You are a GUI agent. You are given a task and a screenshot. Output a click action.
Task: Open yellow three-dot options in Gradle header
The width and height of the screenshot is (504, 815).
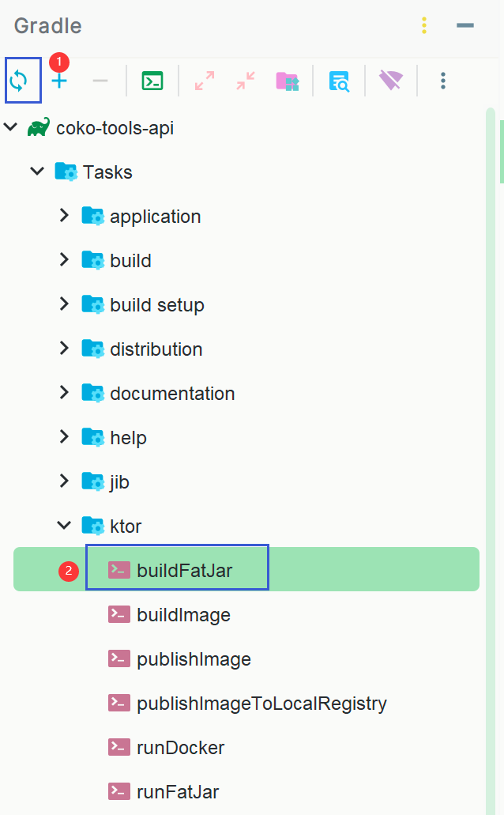[x=424, y=26]
